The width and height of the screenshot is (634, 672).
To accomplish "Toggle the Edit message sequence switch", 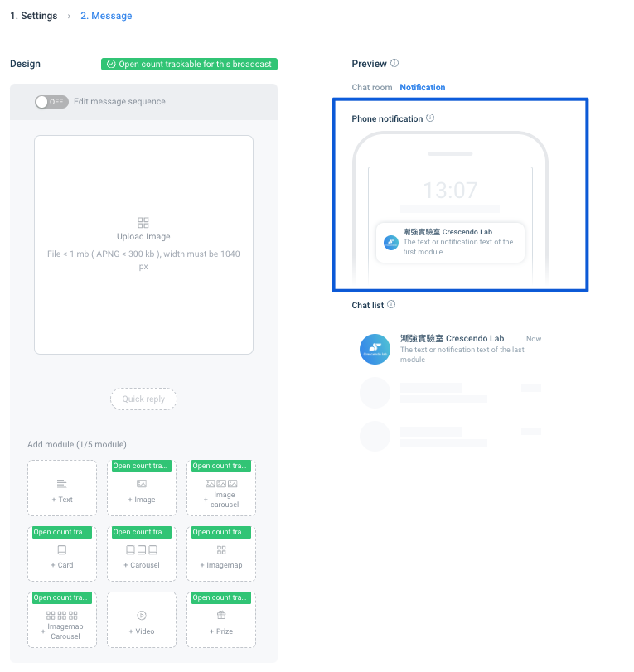I will [51, 102].
